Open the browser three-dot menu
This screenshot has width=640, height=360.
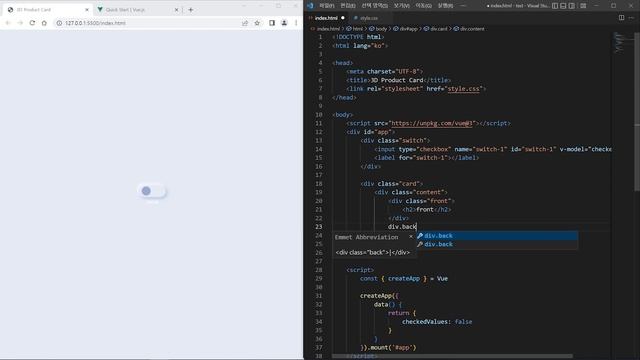click(x=296, y=23)
